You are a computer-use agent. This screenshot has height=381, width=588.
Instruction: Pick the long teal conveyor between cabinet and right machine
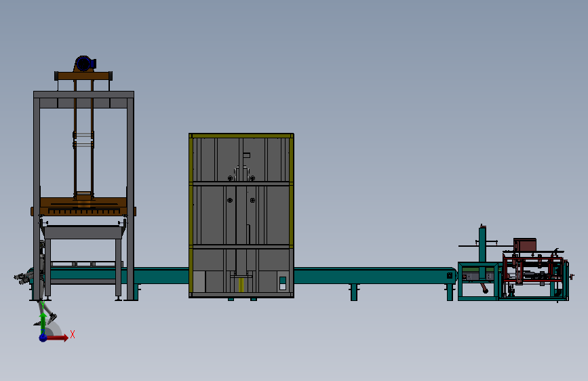coord(375,276)
